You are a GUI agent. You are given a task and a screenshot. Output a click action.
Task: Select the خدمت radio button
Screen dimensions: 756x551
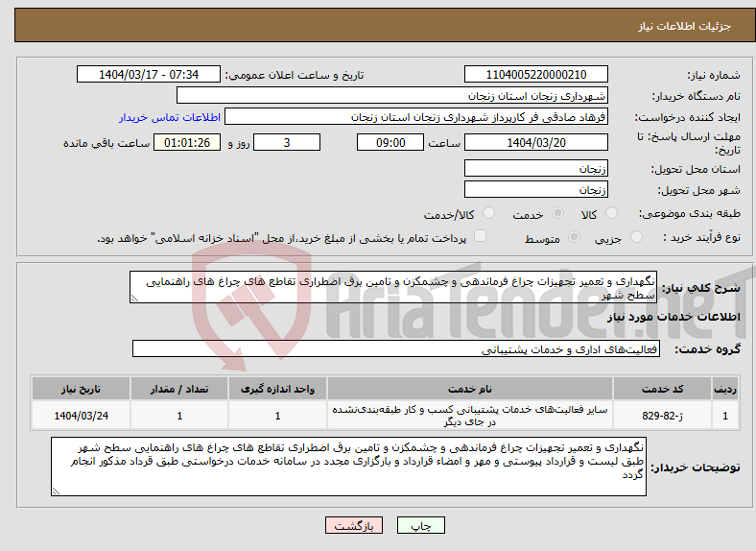[557, 213]
